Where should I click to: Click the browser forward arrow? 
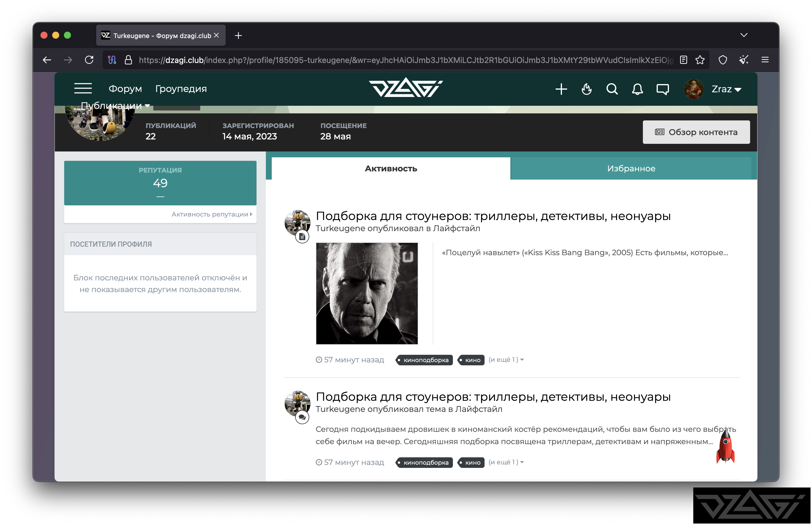point(68,60)
